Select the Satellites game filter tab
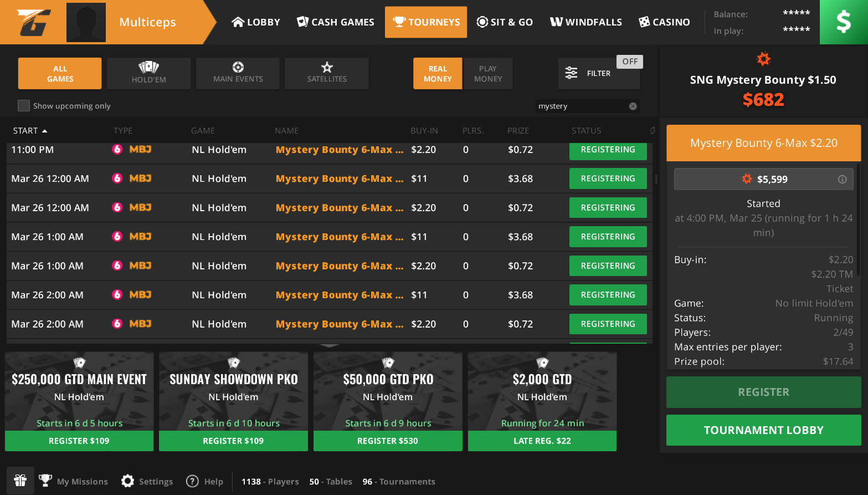This screenshot has height=495, width=868. pos(327,73)
